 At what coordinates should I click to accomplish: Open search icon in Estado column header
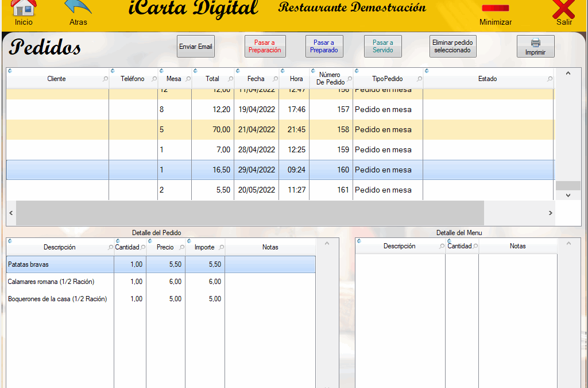click(x=550, y=79)
